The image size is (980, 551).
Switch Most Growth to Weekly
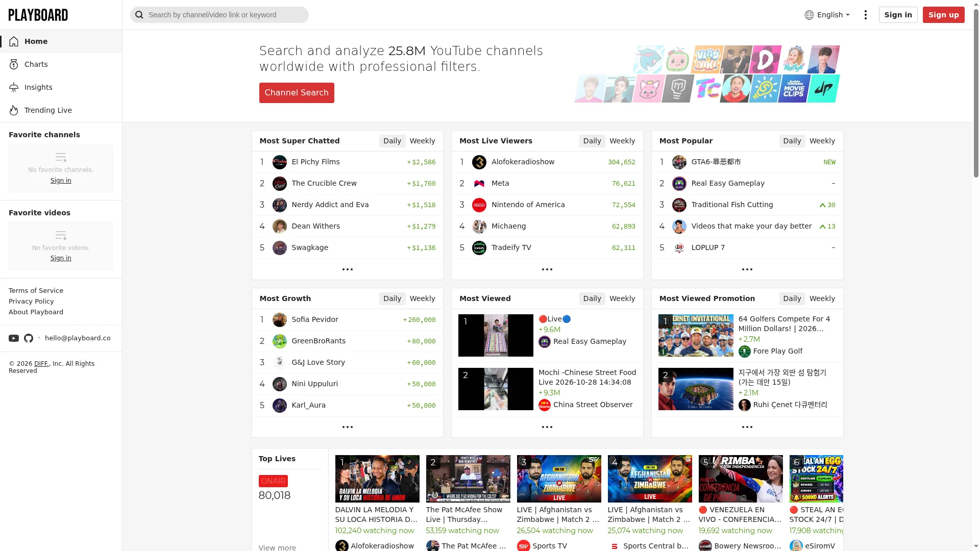423,298
